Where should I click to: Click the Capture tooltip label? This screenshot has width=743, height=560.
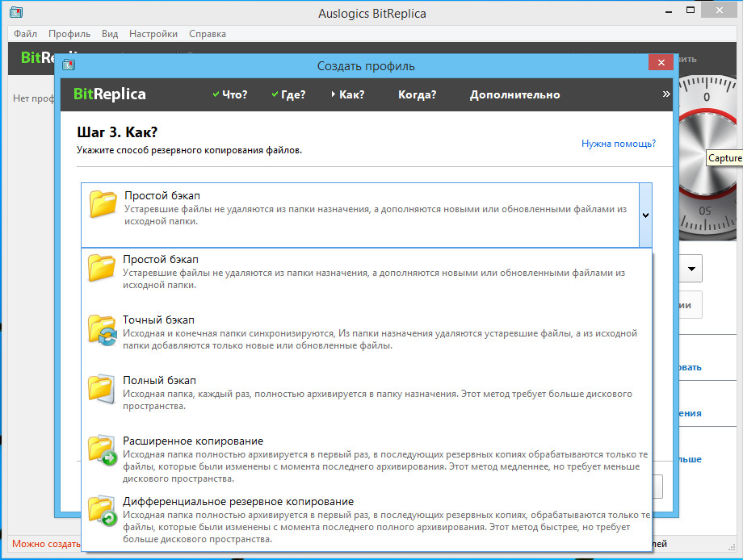724,158
